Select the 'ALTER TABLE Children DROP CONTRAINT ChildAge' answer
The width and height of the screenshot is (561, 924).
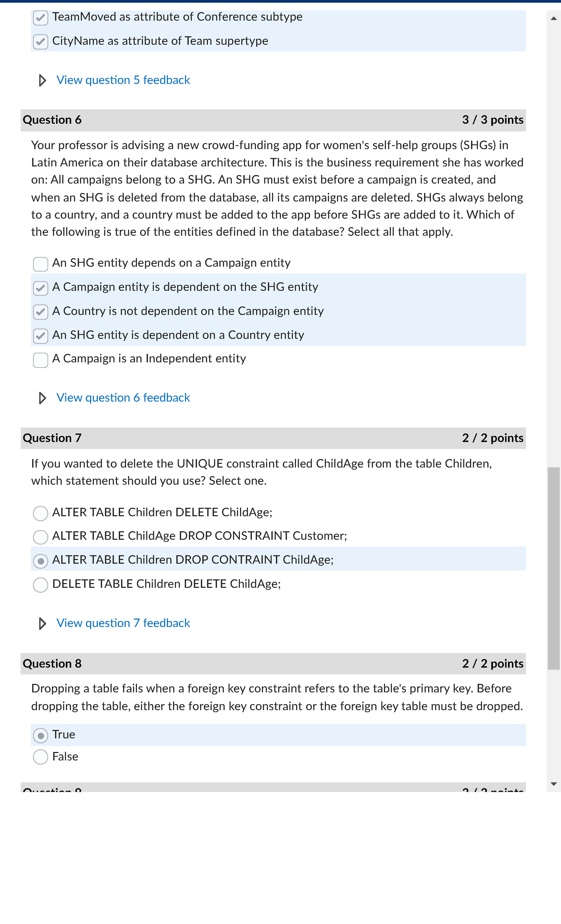click(x=41, y=561)
